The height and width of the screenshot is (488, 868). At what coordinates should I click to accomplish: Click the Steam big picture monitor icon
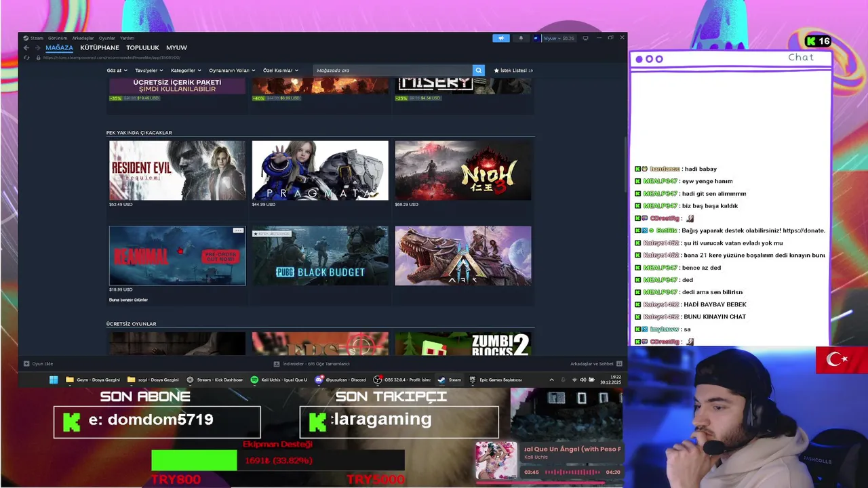(x=585, y=38)
